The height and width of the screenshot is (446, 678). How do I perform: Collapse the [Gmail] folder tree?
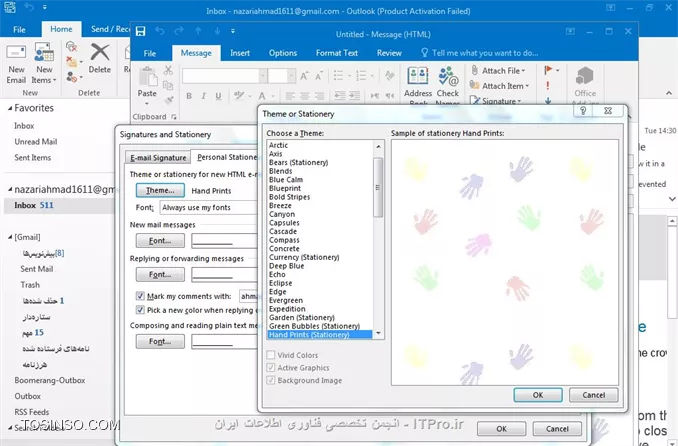10,237
